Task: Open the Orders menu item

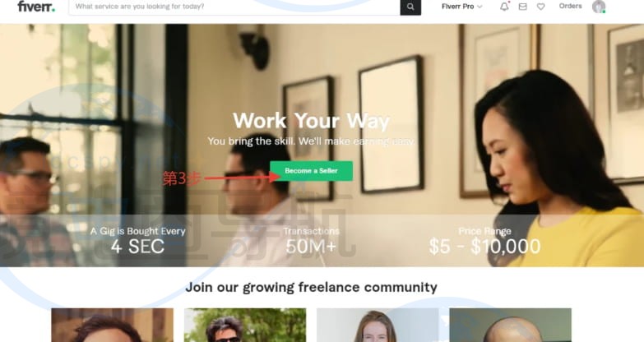Action: (570, 6)
